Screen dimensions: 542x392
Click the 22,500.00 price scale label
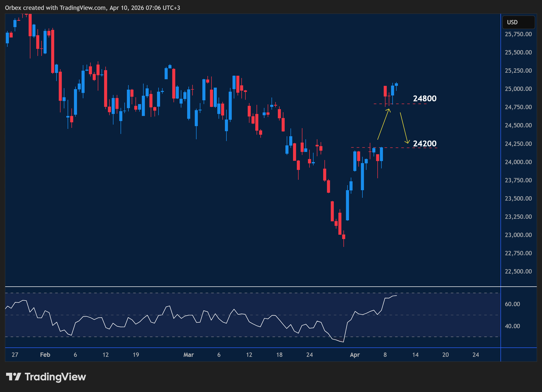click(x=518, y=271)
